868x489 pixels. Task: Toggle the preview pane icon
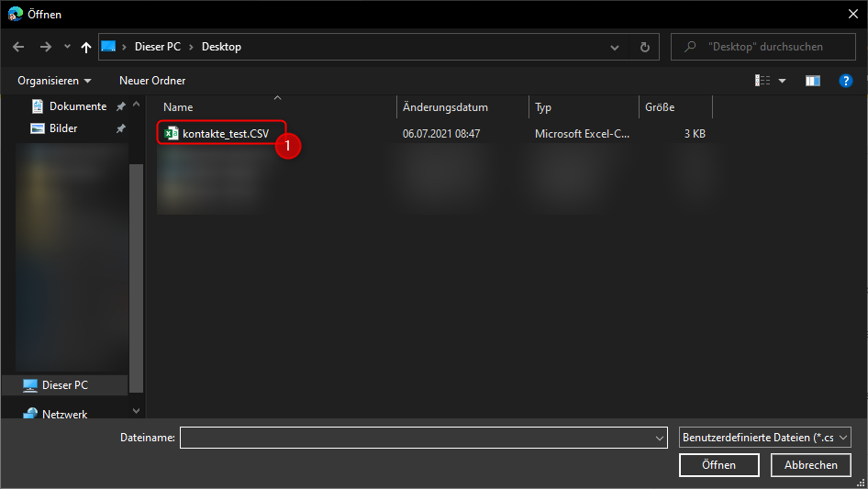812,81
